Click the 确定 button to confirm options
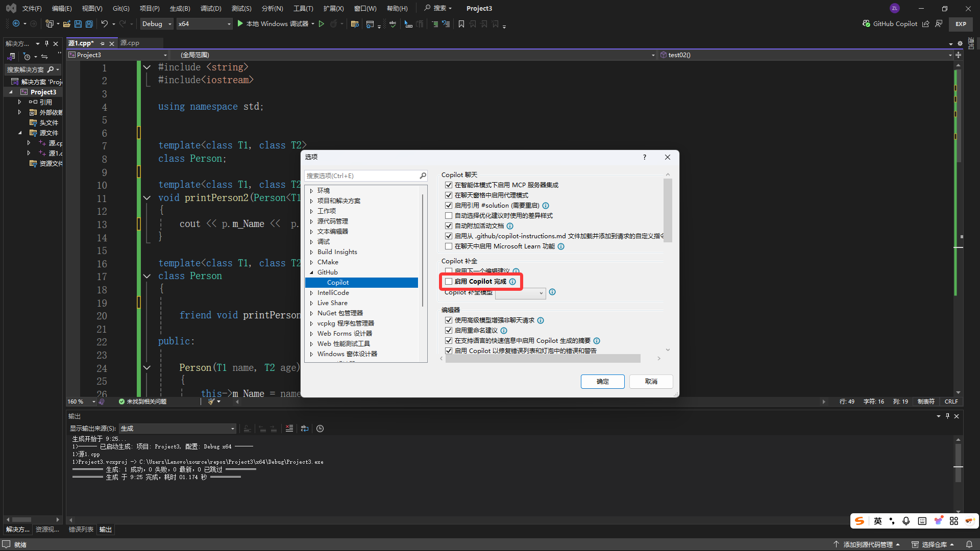Viewport: 980px width, 551px height. pos(602,381)
